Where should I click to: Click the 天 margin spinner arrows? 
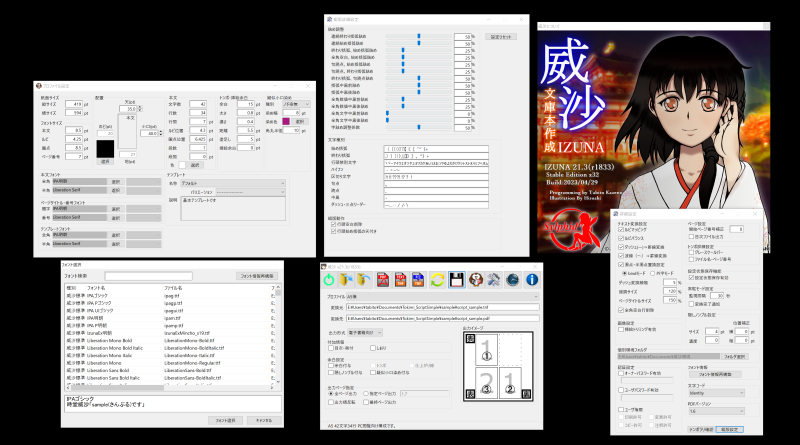coord(140,109)
